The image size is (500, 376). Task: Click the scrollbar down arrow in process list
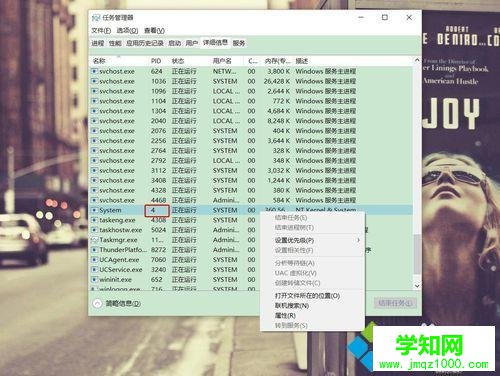tap(417, 286)
